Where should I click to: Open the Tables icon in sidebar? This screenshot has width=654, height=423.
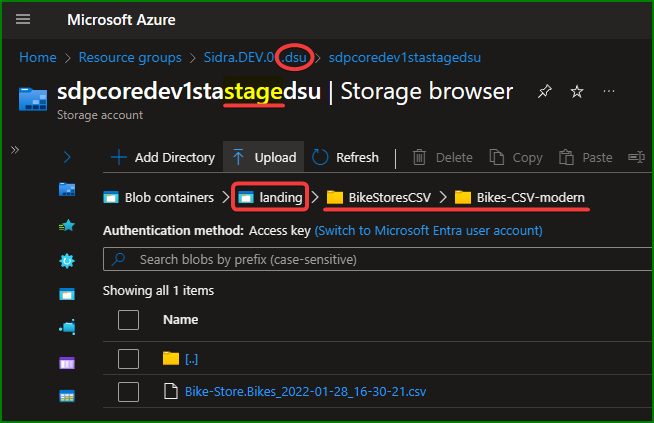pos(67,396)
